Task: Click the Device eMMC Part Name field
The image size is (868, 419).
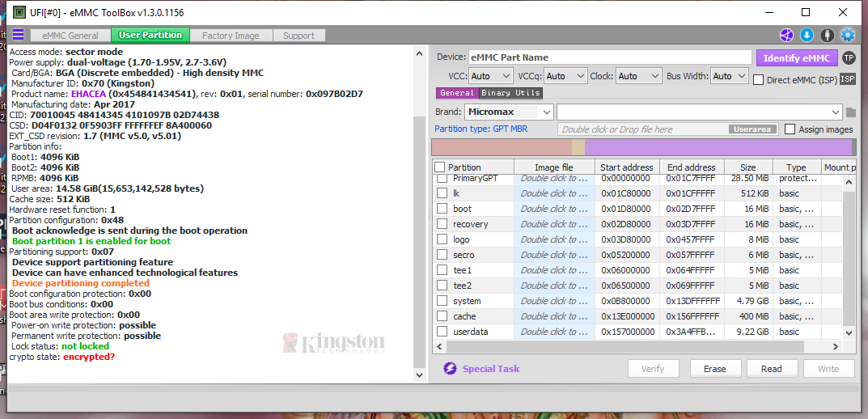Action: 609,57
